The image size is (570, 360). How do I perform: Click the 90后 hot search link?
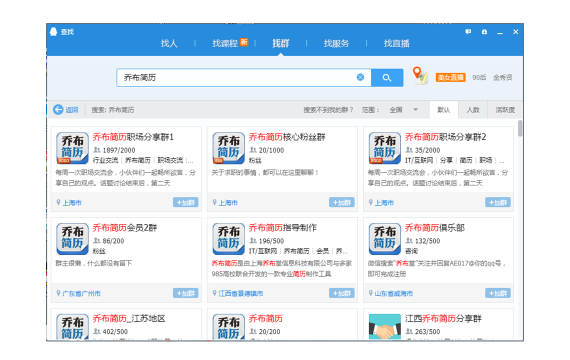pos(479,77)
